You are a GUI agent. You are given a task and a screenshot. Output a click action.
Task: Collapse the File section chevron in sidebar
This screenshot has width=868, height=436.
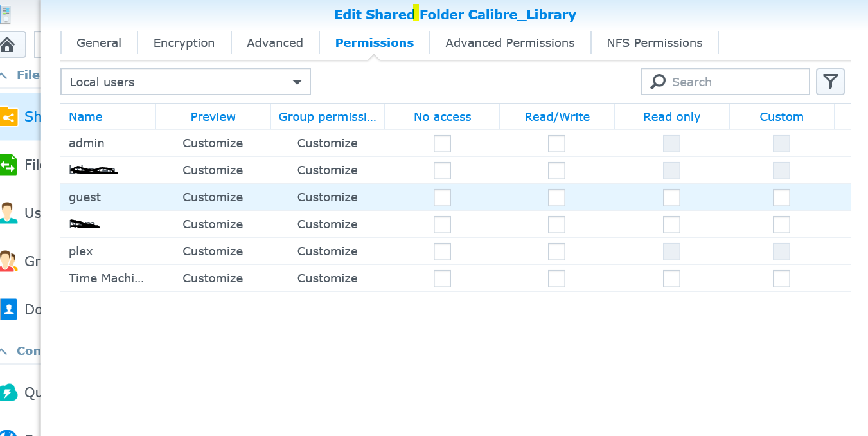(x=4, y=75)
